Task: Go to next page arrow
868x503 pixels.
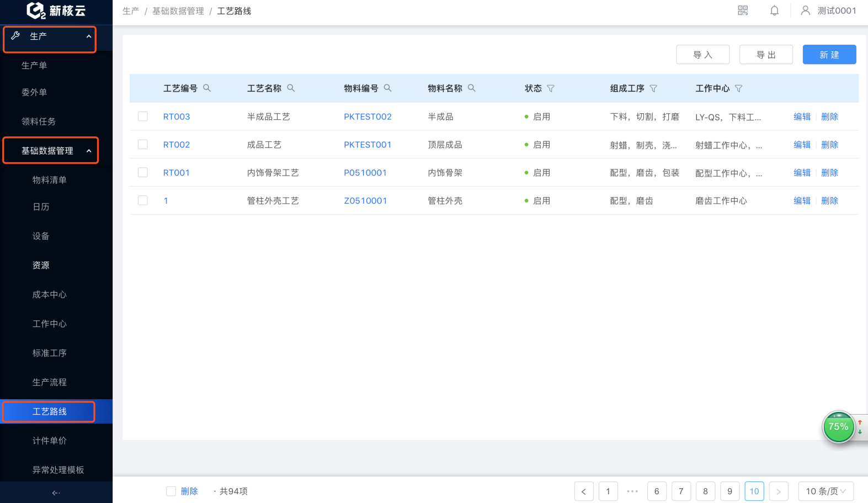Action: tap(779, 491)
